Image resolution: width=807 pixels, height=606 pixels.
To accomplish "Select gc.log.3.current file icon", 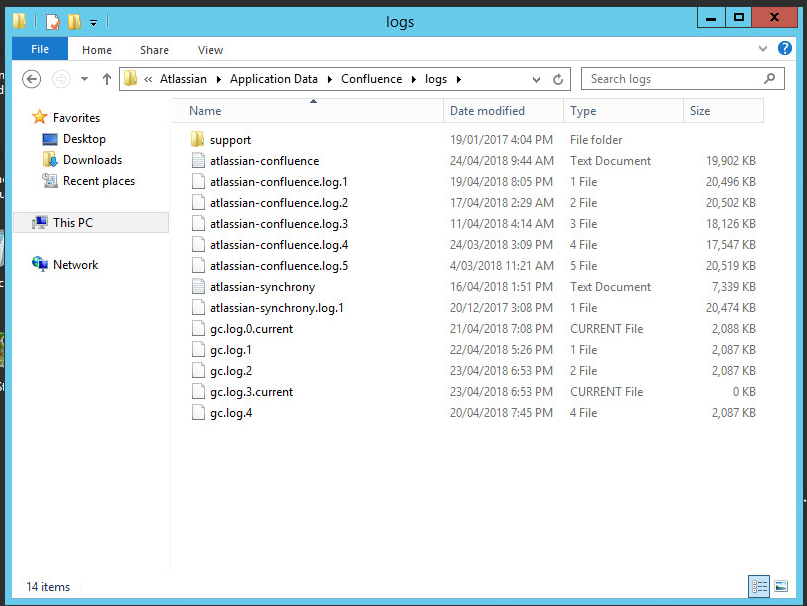I will pyautogui.click(x=198, y=392).
